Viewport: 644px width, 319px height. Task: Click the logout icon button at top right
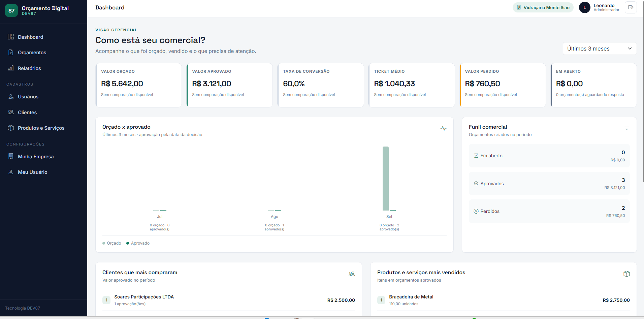click(x=631, y=7)
